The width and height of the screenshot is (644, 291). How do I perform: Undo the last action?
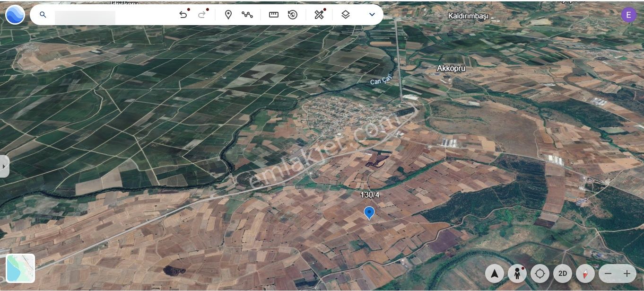(183, 15)
